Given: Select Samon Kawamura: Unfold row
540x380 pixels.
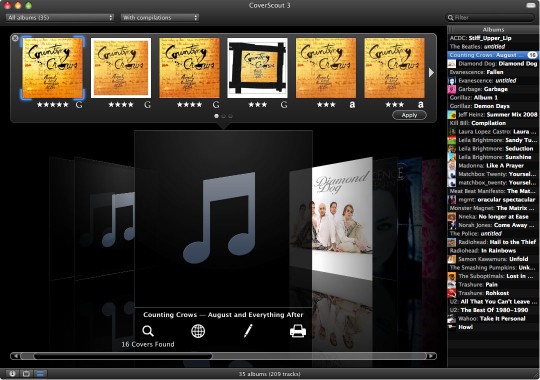Looking at the screenshot, I should (x=493, y=259).
